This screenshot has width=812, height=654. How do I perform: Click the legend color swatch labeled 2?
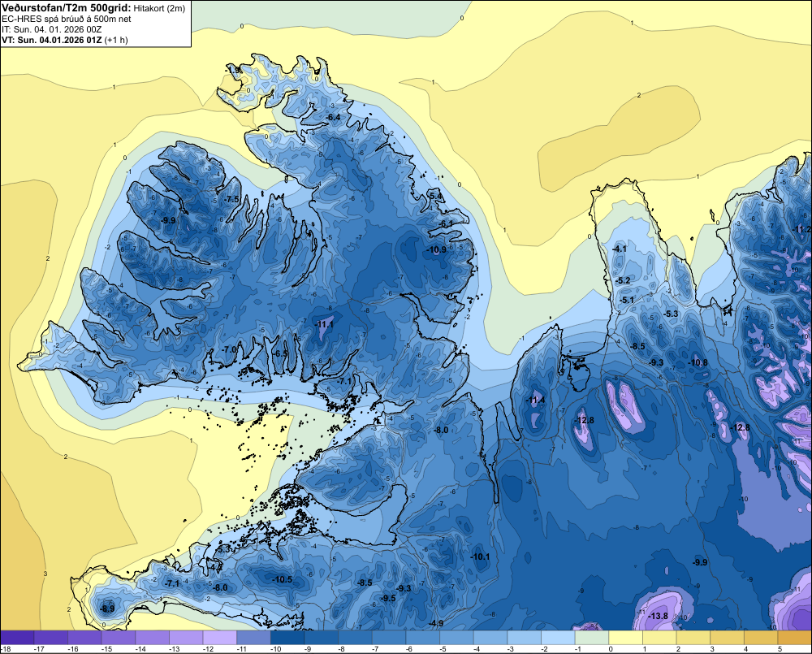693,638
